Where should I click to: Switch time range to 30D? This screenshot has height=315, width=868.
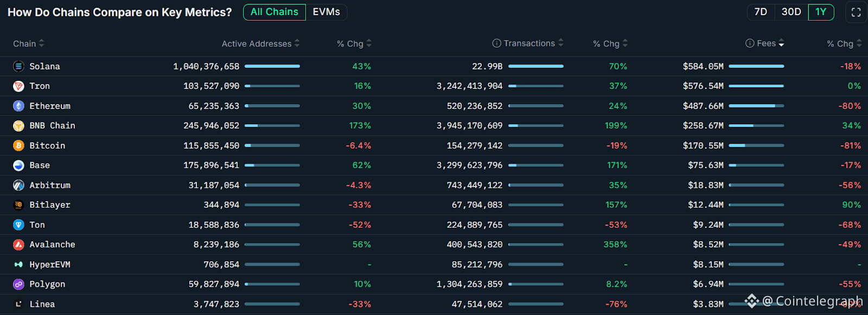point(791,12)
